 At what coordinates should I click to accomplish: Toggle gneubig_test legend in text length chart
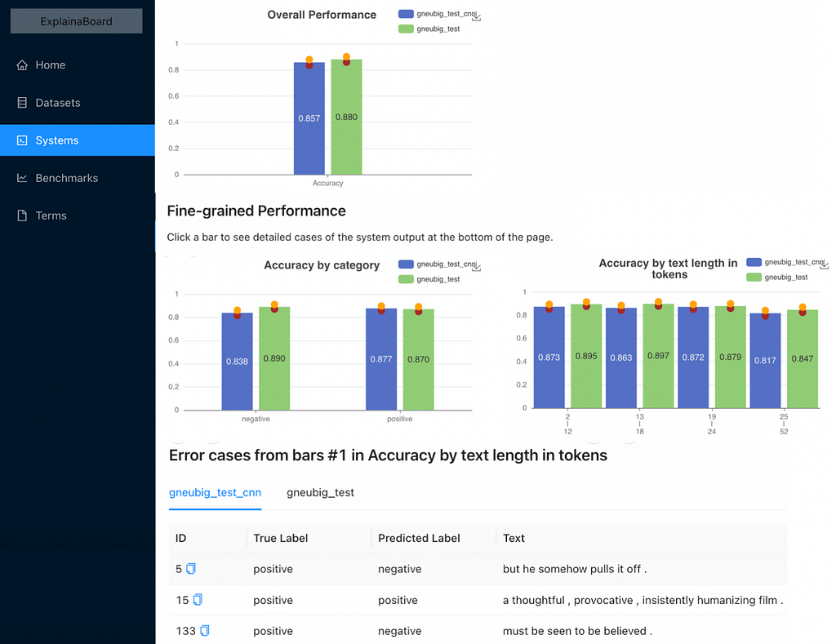tap(777, 277)
